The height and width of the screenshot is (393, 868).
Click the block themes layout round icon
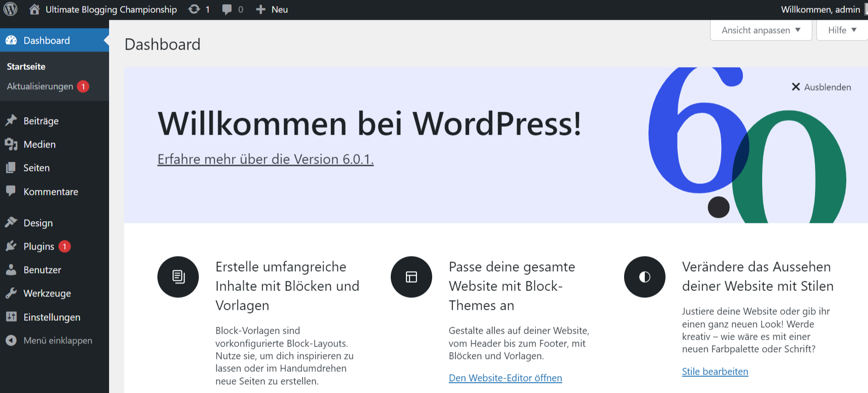(x=411, y=277)
